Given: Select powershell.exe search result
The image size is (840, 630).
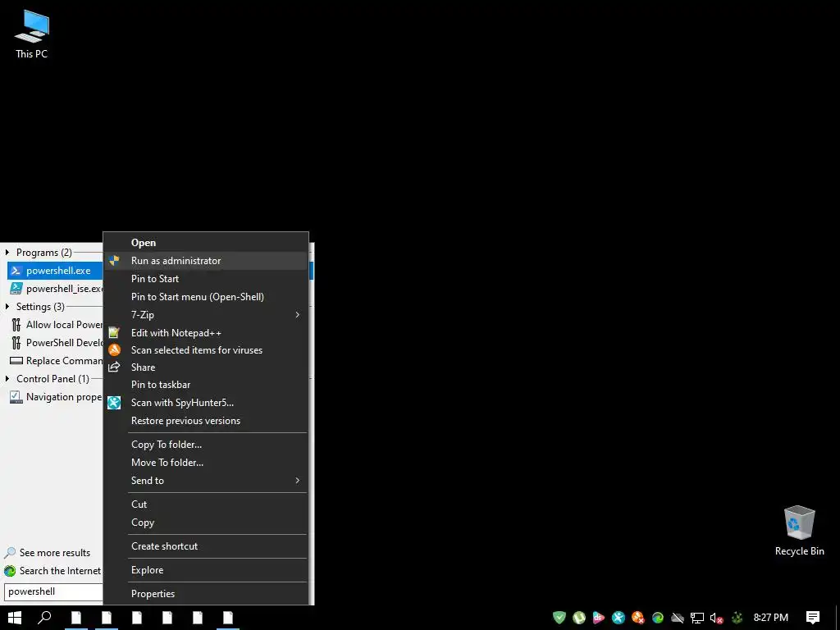Looking at the screenshot, I should click(x=55, y=271).
